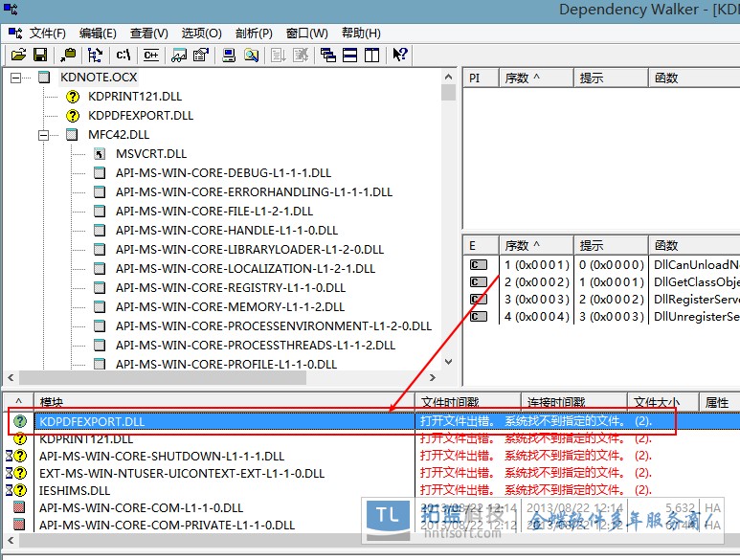Open the 文件(F) menu

[47, 34]
